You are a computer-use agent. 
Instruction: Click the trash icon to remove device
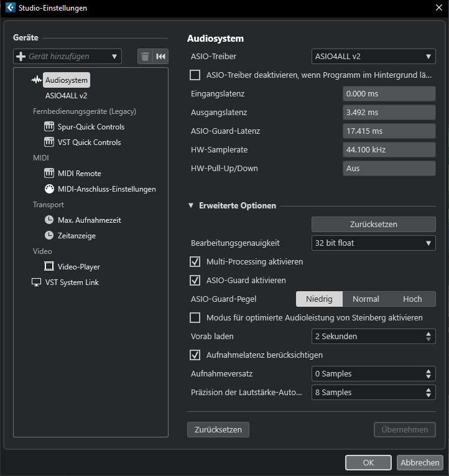tap(145, 57)
